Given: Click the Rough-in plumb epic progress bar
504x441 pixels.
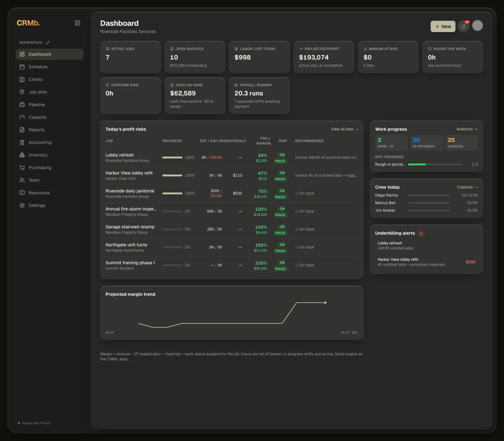Looking at the screenshot, I should [435, 164].
